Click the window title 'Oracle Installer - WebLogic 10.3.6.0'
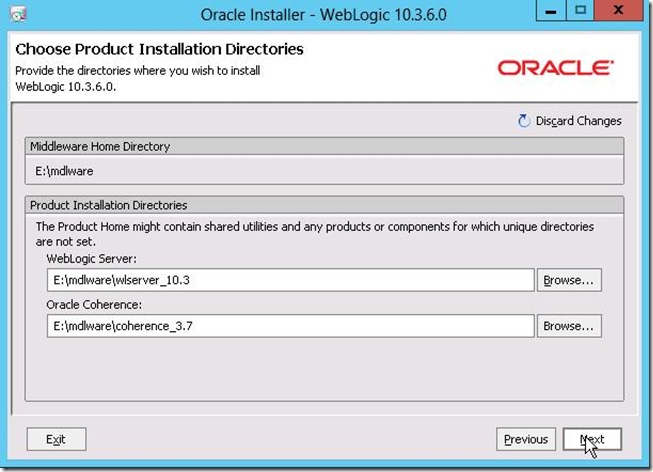The image size is (653, 472). click(324, 15)
